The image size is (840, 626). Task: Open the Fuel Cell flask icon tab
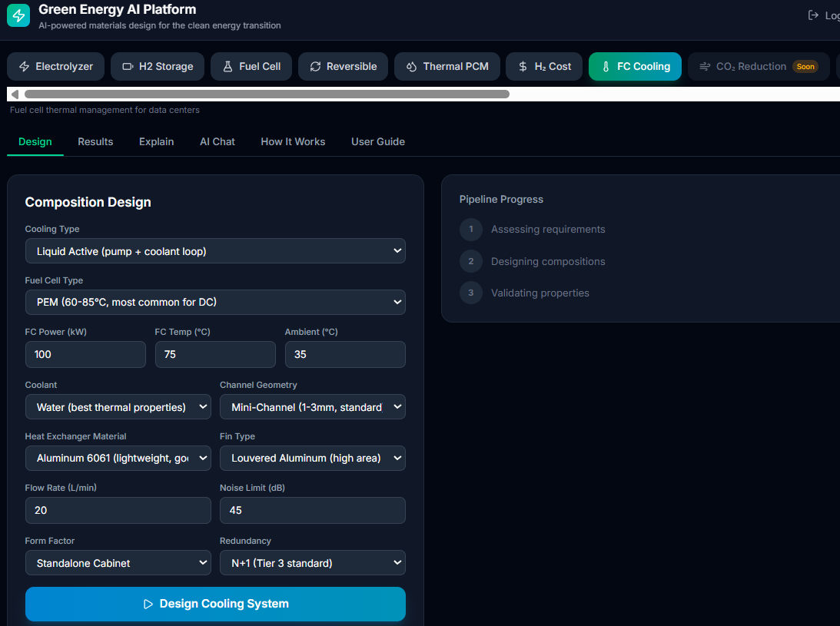(251, 66)
